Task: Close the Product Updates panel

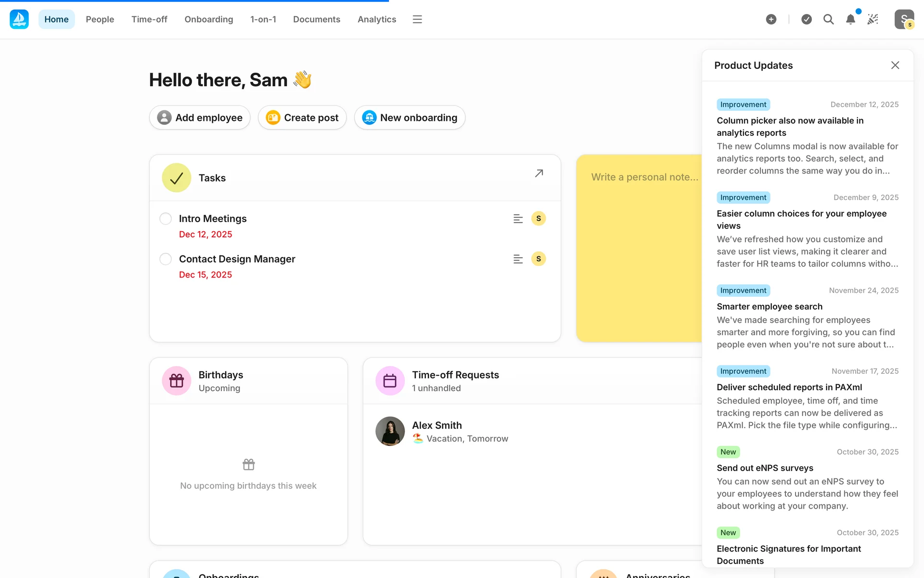Action: click(x=895, y=65)
